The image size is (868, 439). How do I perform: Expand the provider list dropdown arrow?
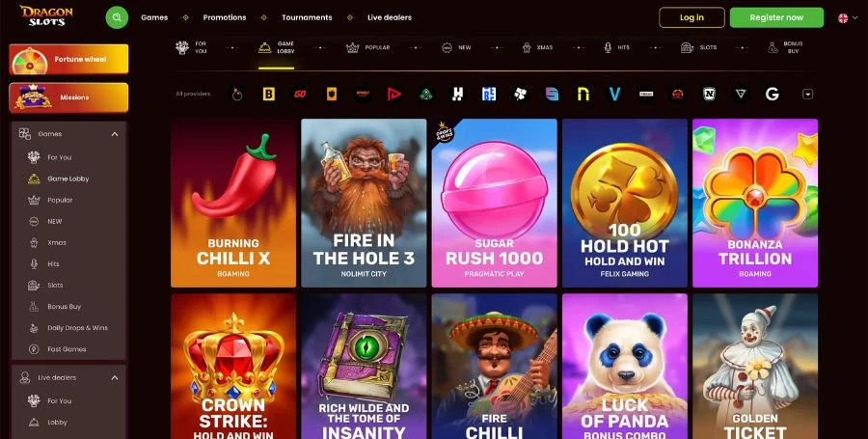pyautogui.click(x=807, y=95)
